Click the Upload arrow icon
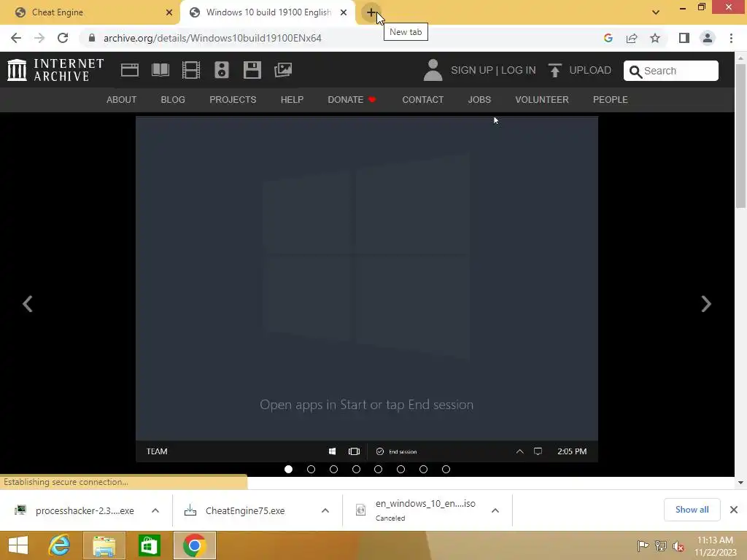747x560 pixels. coord(554,70)
